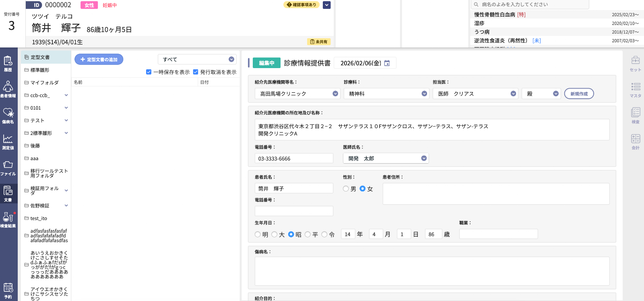
Task: Expand the 2標準雛形 folder
Action: (x=66, y=133)
